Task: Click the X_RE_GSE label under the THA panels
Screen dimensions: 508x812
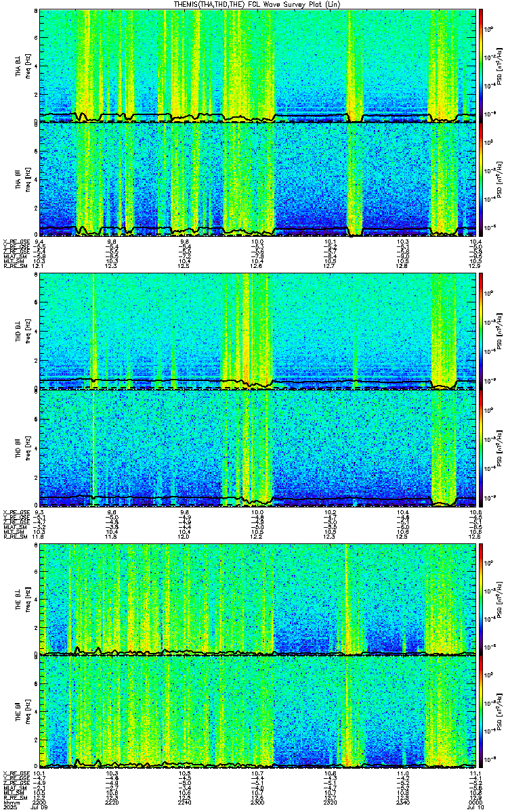Action: click(x=15, y=241)
